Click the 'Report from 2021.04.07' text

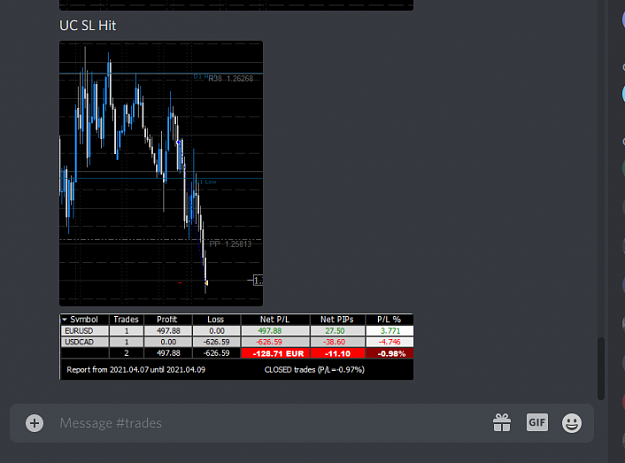point(136,370)
